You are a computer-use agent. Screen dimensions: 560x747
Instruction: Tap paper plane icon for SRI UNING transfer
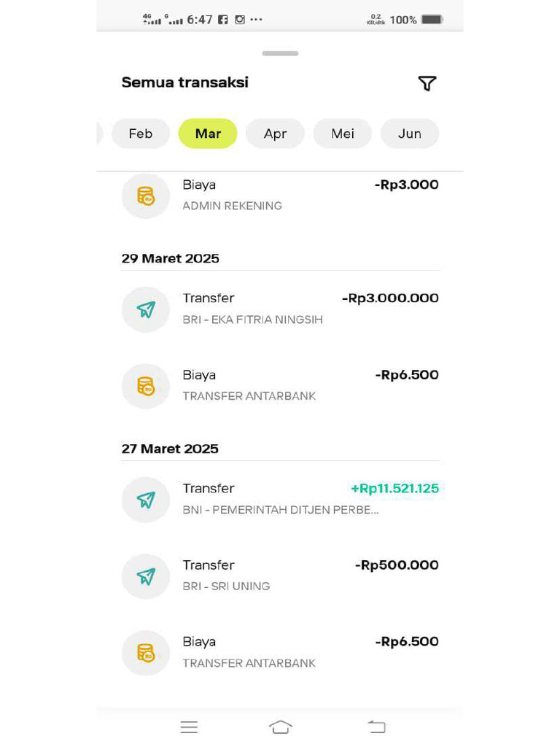[x=146, y=576]
